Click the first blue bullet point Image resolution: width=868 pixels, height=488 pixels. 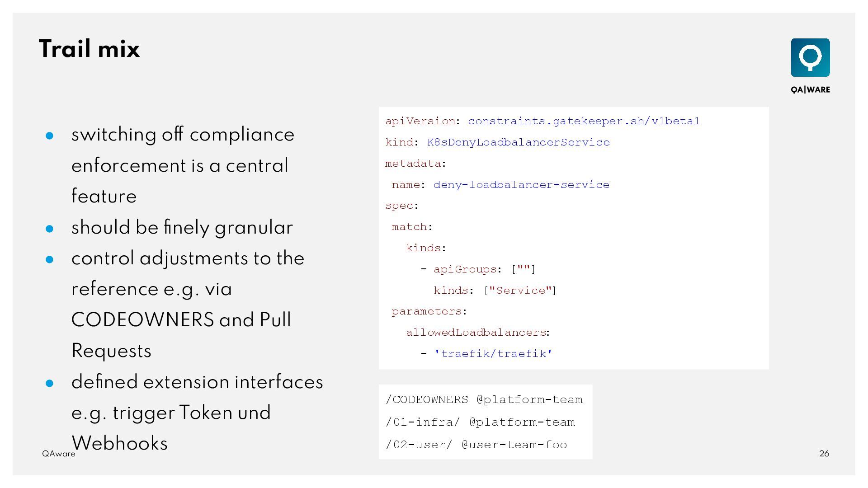pyautogui.click(x=50, y=136)
